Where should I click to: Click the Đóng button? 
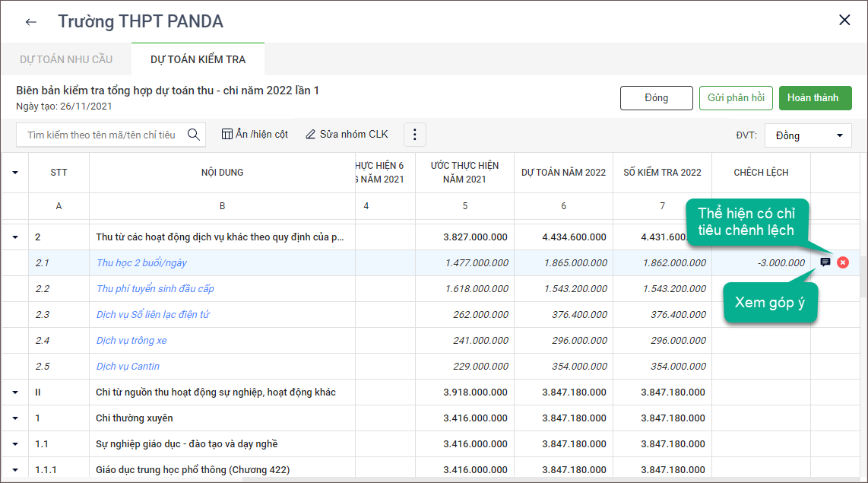656,98
